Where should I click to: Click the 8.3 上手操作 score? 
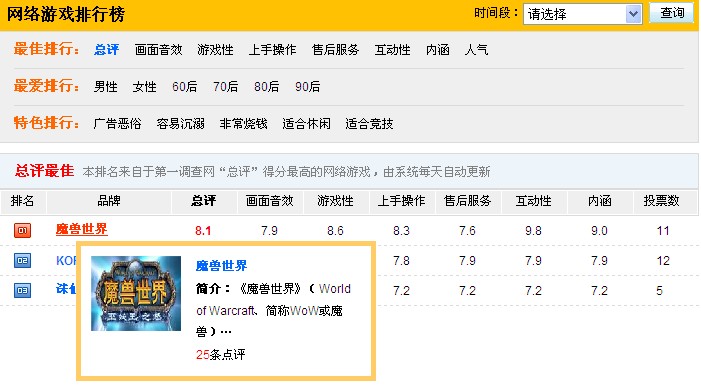(x=401, y=231)
